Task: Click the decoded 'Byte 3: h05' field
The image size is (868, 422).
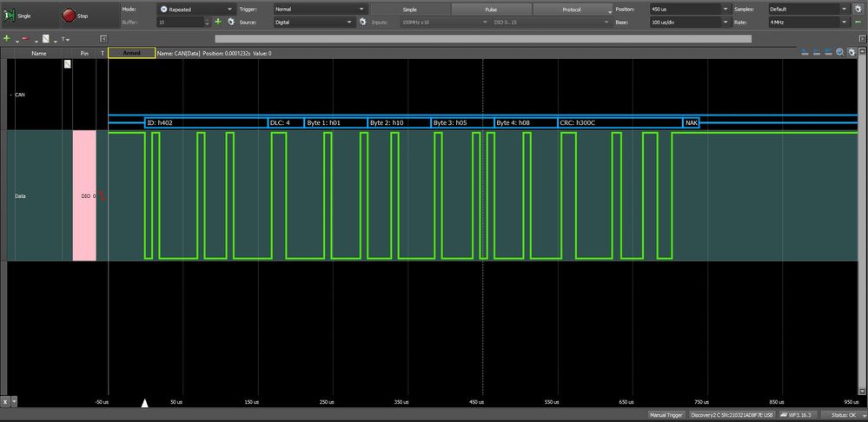Action: 462,122
